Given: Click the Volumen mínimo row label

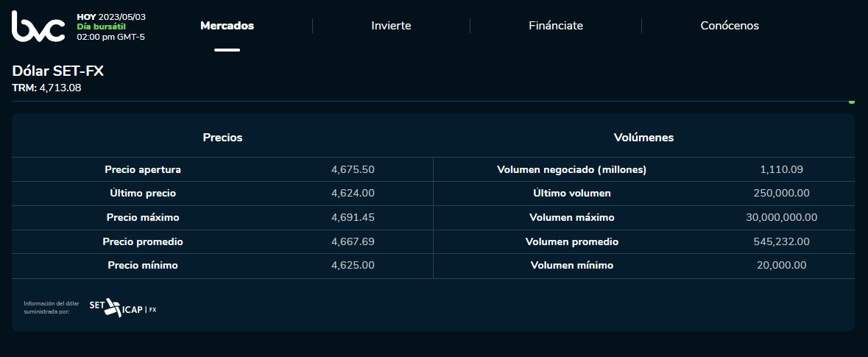Looking at the screenshot, I should (x=571, y=266).
